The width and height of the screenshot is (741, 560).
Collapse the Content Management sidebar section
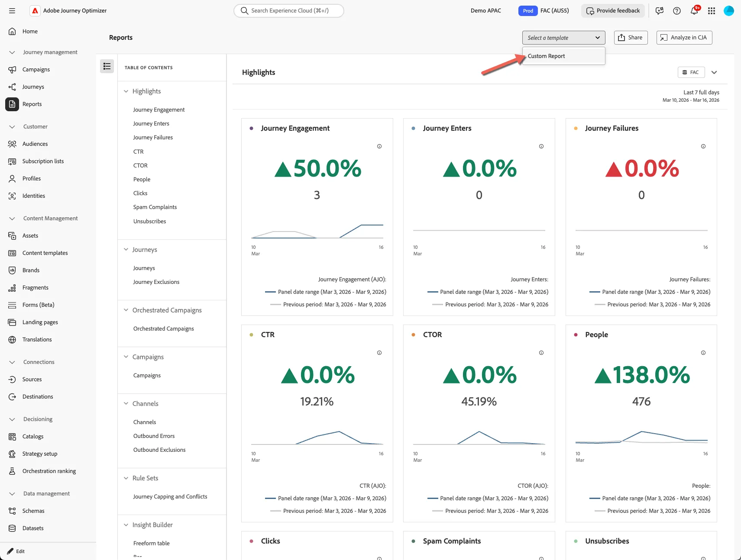[12, 219]
